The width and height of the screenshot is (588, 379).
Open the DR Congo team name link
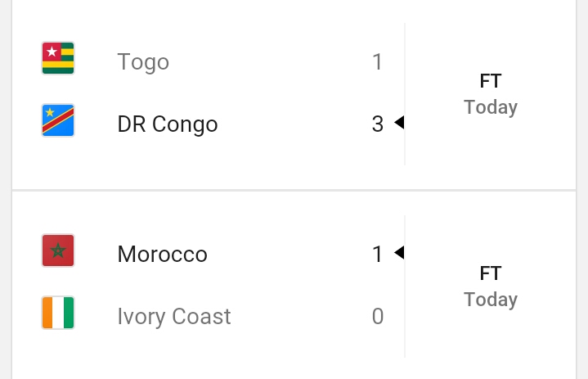[168, 124]
